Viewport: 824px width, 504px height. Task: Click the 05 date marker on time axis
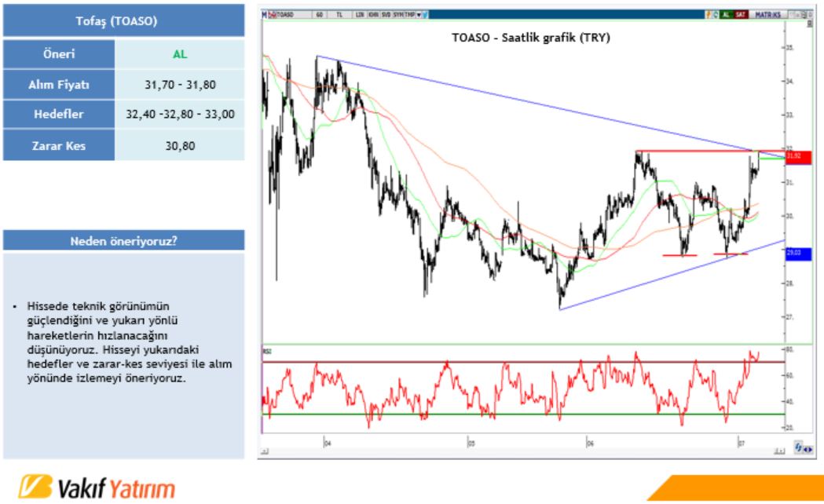471,444
